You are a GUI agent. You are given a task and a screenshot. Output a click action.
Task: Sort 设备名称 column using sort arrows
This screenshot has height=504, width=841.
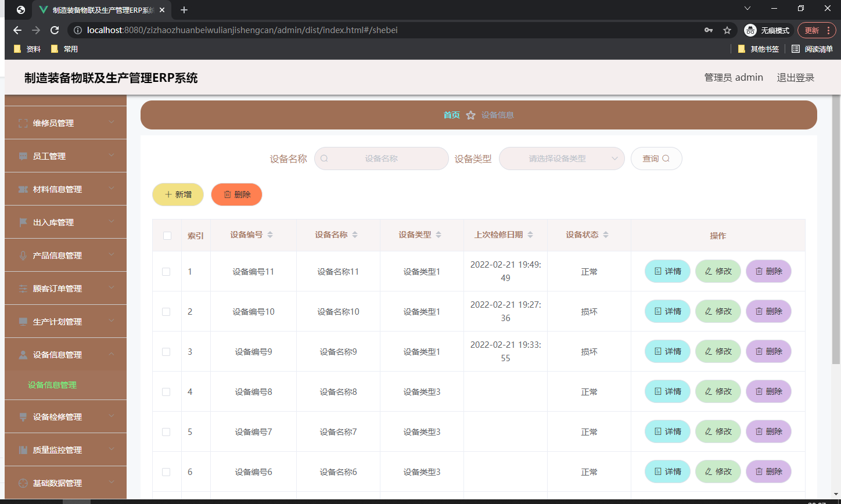355,235
